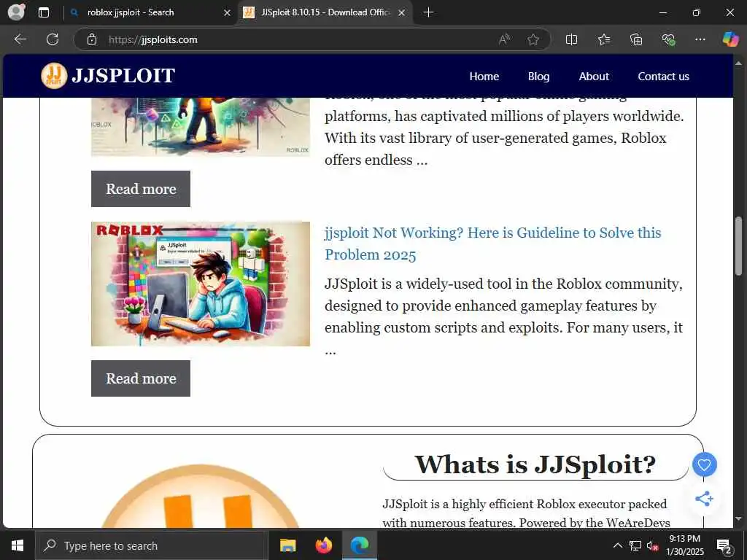The width and height of the screenshot is (747, 560).
Task: Open network status tray icon
Action: coord(635,545)
